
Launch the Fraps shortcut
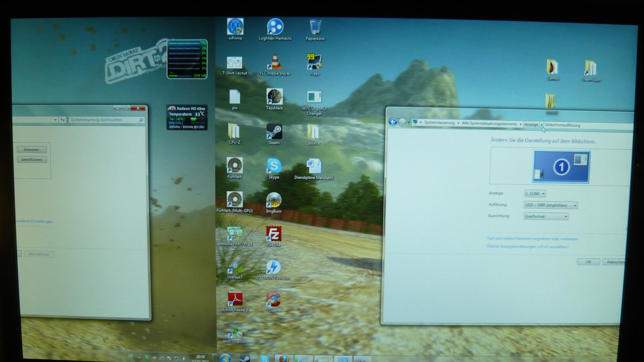tap(315, 62)
